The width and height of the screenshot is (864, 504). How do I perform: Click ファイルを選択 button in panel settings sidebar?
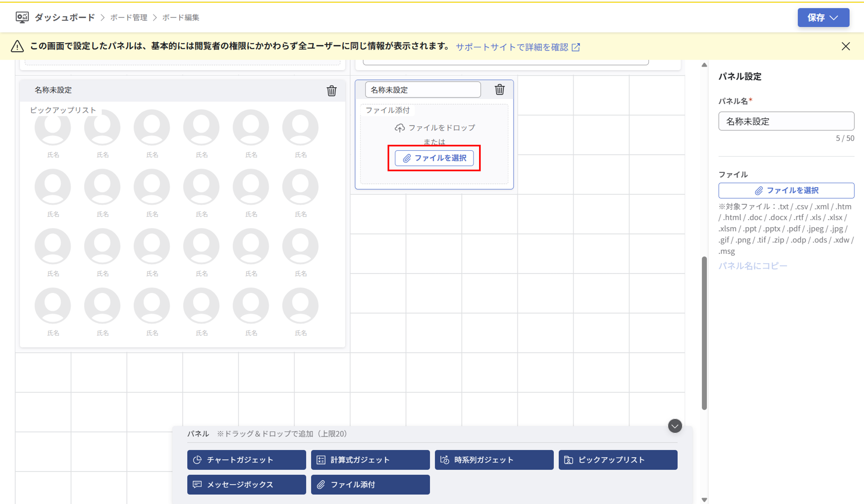point(786,190)
